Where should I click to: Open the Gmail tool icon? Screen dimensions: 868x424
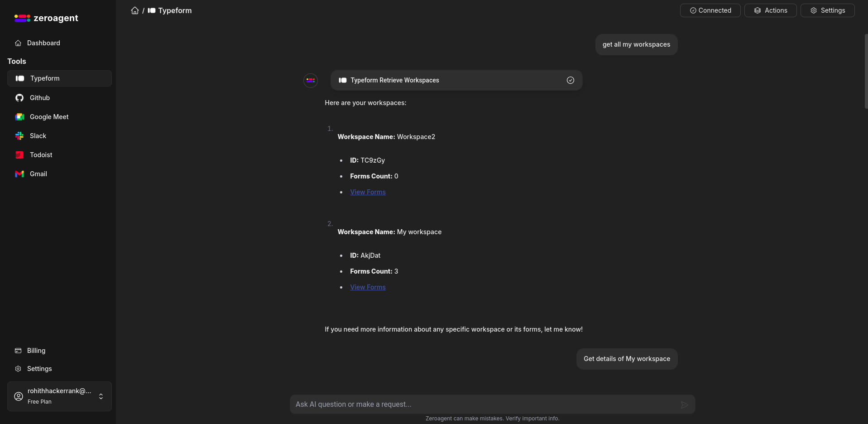tap(19, 174)
